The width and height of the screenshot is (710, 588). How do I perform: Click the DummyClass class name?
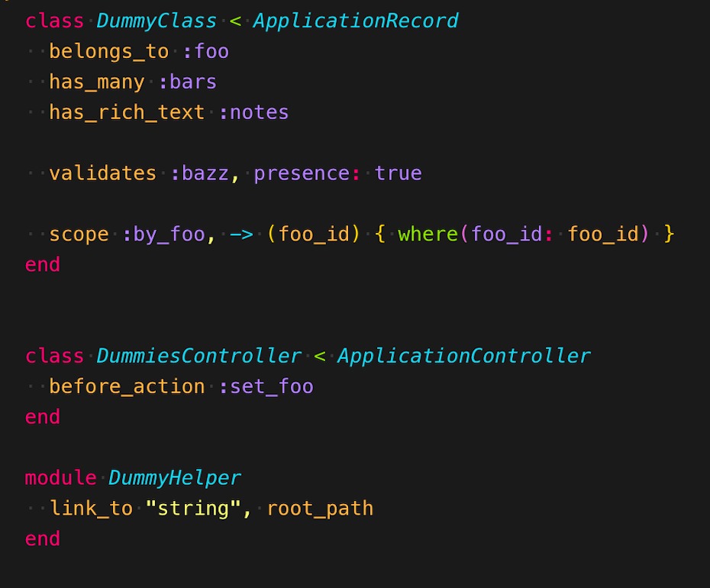(157, 21)
